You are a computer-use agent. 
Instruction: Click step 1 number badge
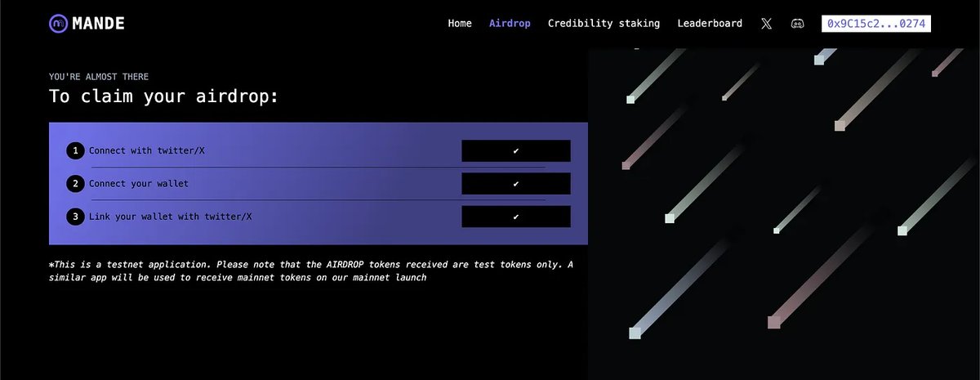click(x=75, y=151)
